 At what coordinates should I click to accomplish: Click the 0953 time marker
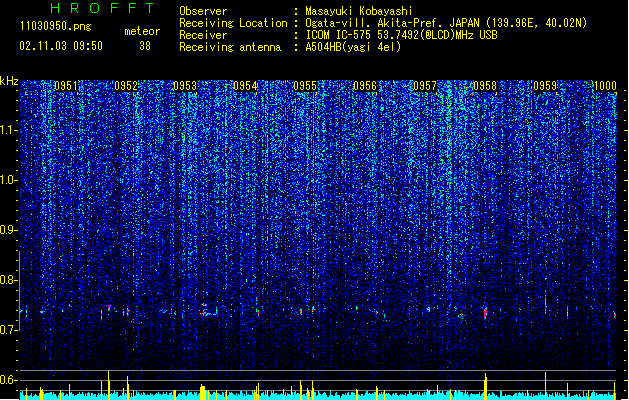185,86
